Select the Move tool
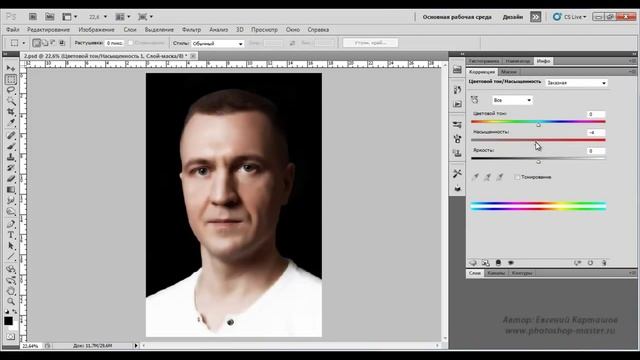This screenshot has height=360, width=640. (11, 68)
